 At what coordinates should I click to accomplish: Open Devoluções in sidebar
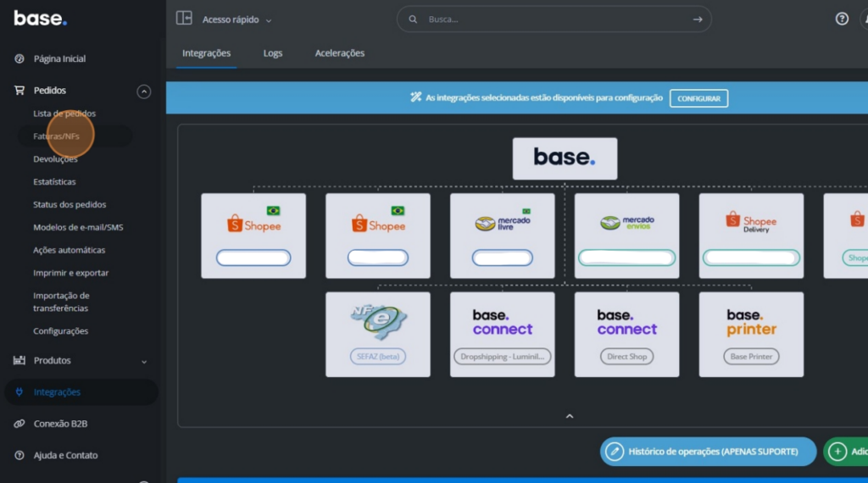pos(55,158)
